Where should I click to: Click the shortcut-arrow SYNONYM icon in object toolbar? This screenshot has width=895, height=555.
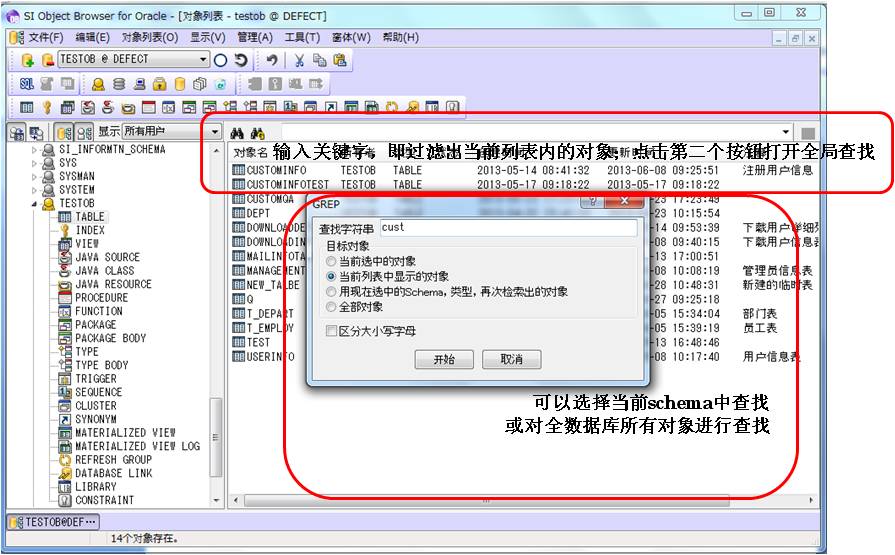(330, 107)
